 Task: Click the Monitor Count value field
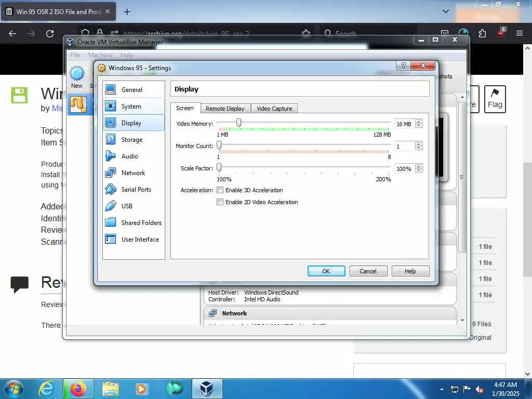click(x=405, y=146)
